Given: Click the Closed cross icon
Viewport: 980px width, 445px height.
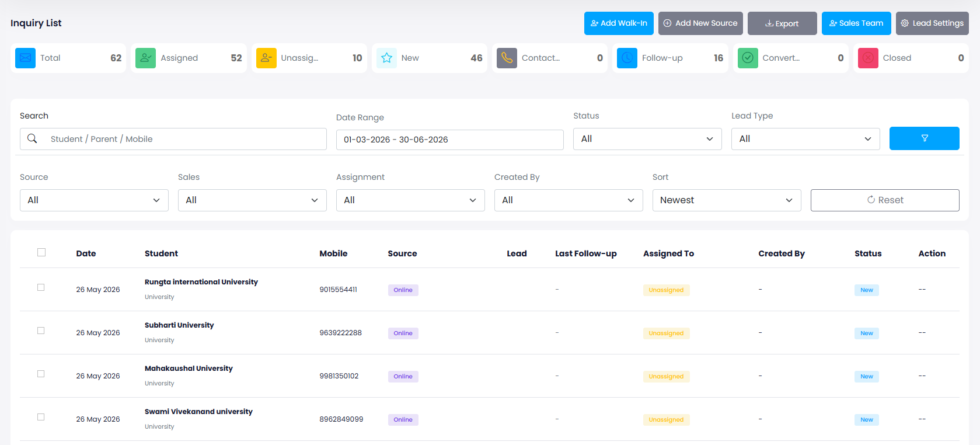Looking at the screenshot, I should point(868,58).
